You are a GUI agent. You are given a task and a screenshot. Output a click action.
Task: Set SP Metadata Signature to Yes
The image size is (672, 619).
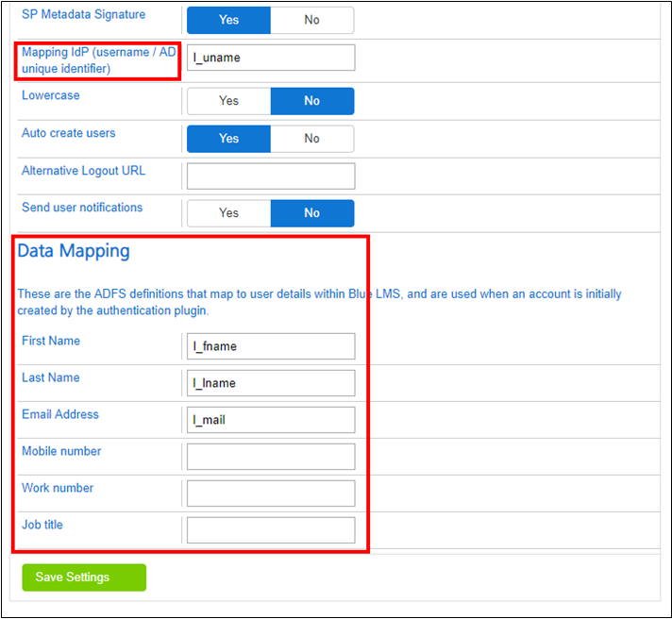point(228,20)
